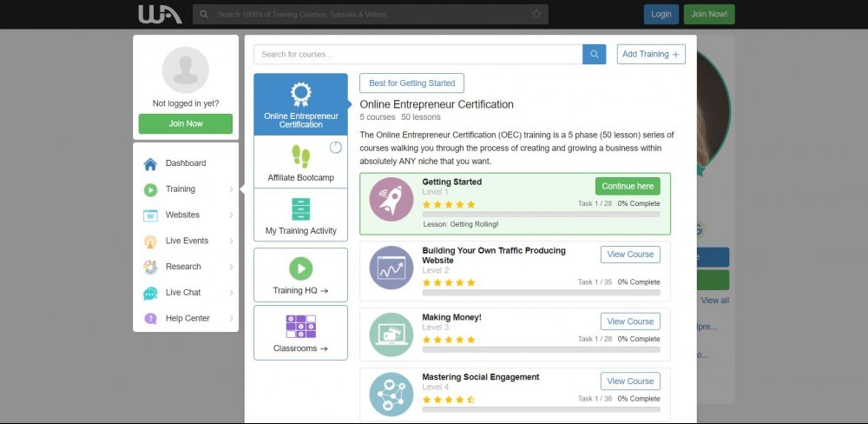868x424 pixels.
Task: Expand the Help Center chevron
Action: pyautogui.click(x=231, y=319)
